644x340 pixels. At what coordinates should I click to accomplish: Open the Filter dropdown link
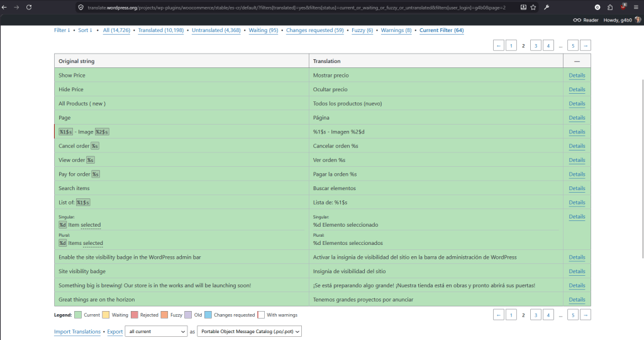62,30
